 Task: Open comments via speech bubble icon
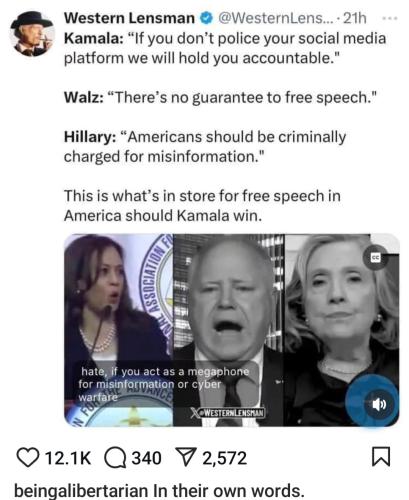click(x=115, y=458)
